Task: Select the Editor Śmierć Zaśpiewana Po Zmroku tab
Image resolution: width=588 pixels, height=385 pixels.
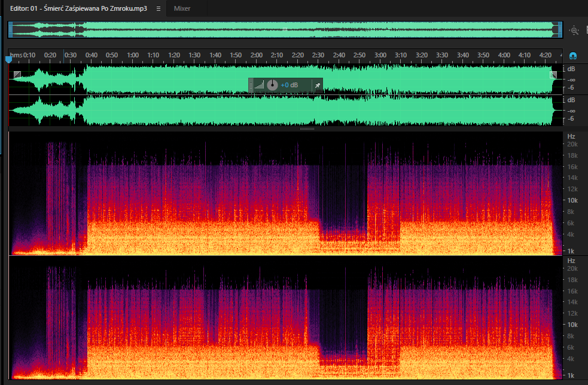Action: coord(78,8)
